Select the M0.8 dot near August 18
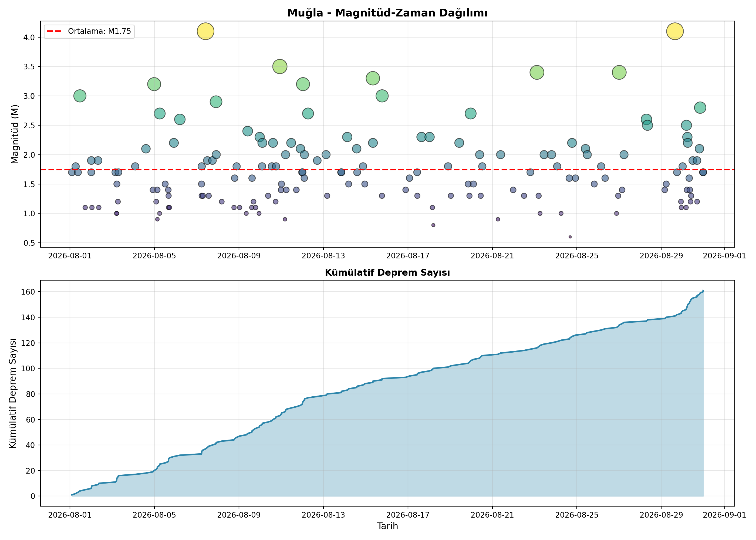Viewport: 756px width, 540px height. [x=433, y=225]
